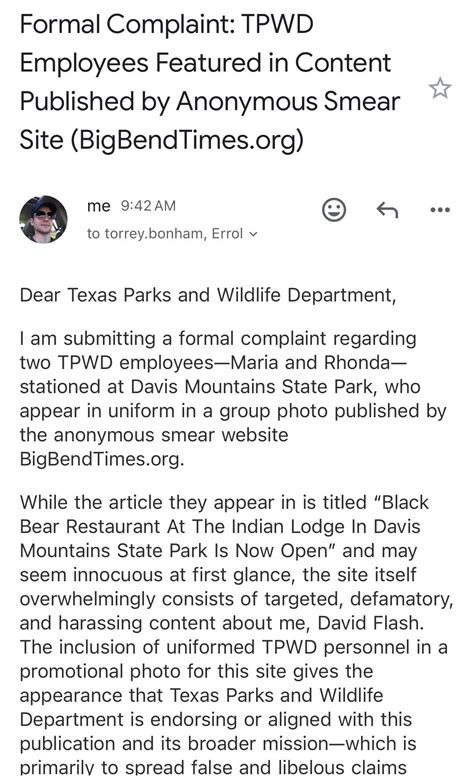The width and height of the screenshot is (474, 779).
Task: Tap BigBendTimes.org in the subject title
Action: pos(187,140)
